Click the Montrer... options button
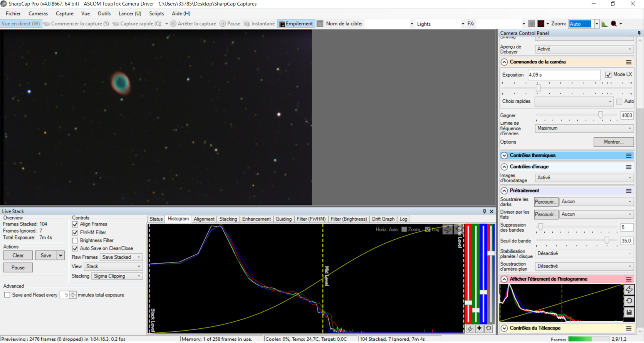Viewport: 644px width, 343px height. (x=614, y=142)
